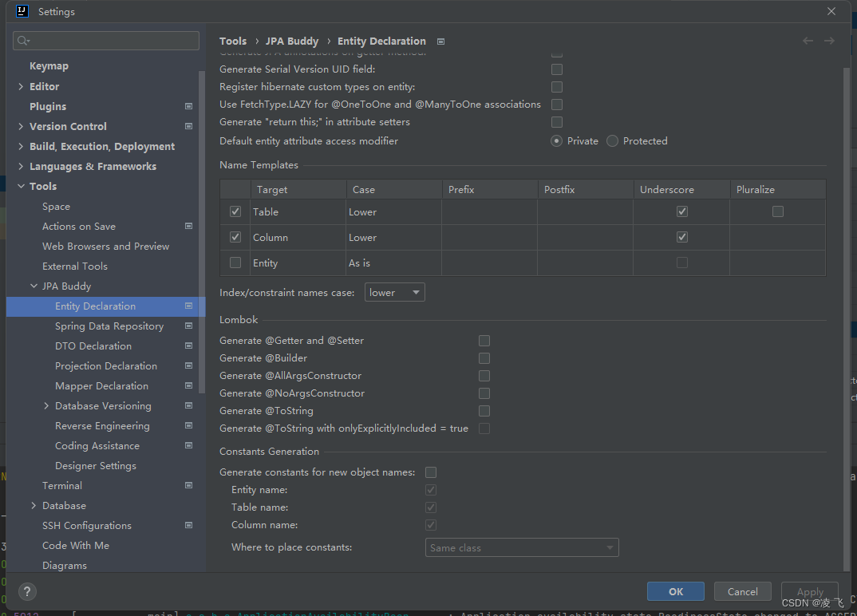Viewport: 857px width, 616px height.
Task: Enable Generate @Builder checkbox
Action: coord(484,358)
